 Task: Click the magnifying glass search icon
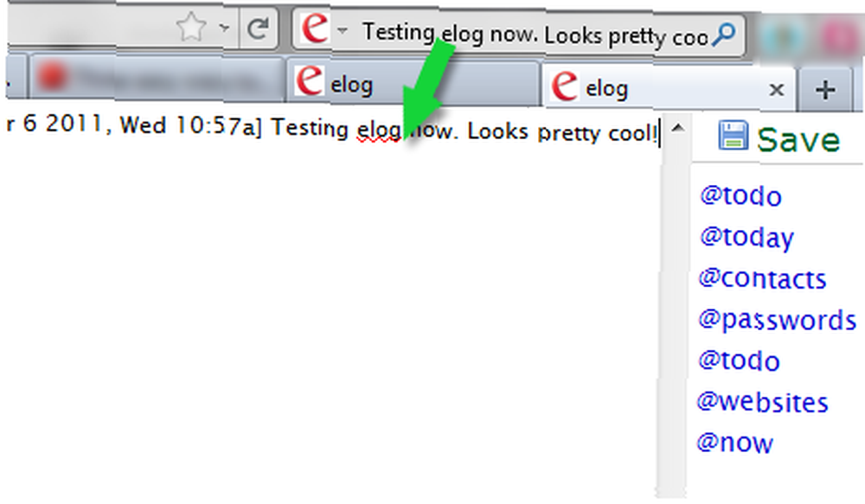pyautogui.click(x=724, y=35)
